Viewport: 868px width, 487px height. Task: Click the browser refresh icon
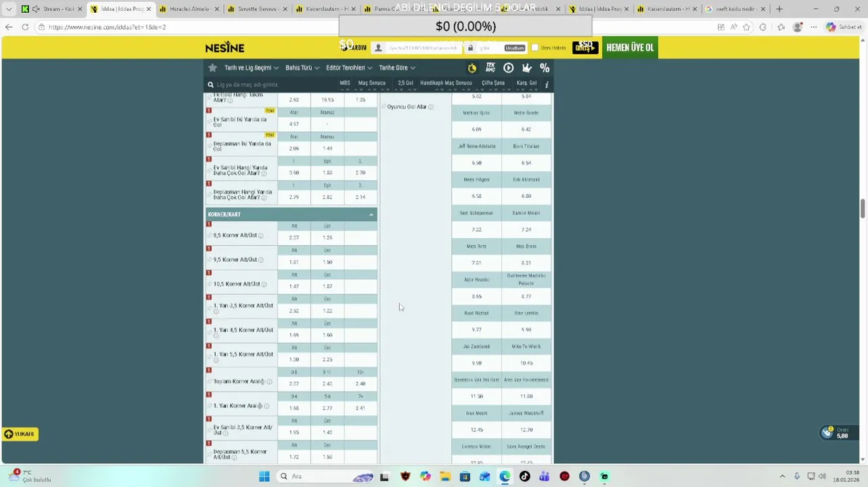[25, 27]
